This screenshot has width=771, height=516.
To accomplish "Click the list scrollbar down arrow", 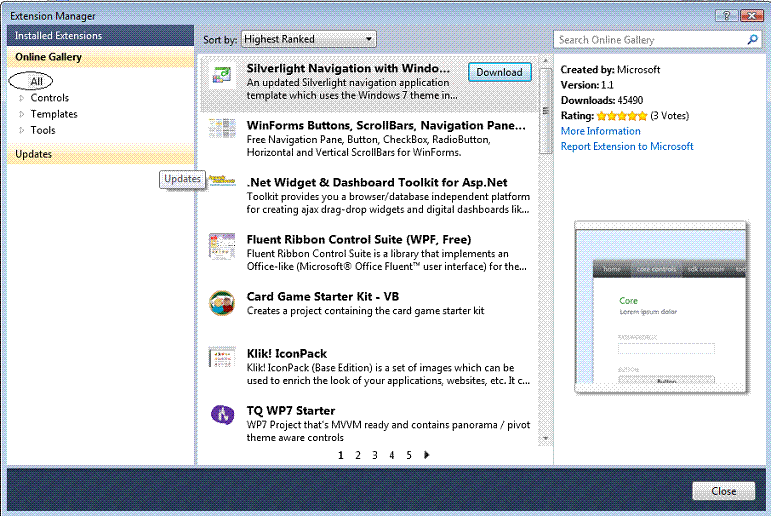I will tap(545, 438).
